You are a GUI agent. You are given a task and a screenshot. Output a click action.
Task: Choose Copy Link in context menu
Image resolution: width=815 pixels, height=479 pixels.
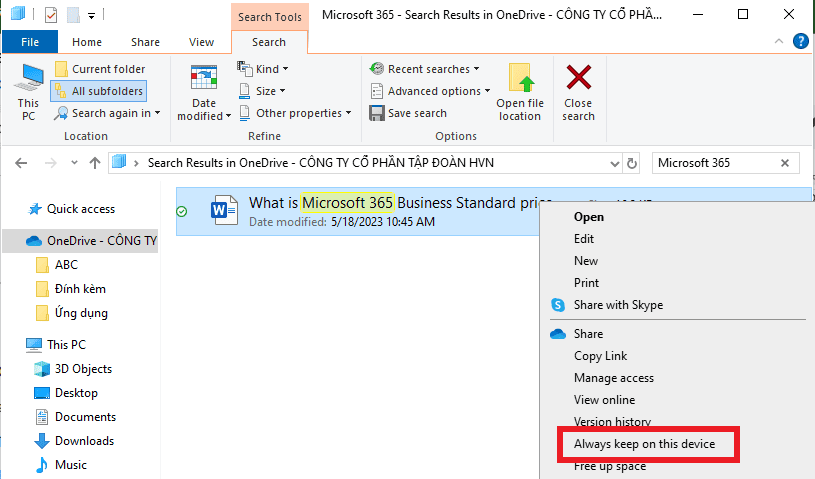600,356
